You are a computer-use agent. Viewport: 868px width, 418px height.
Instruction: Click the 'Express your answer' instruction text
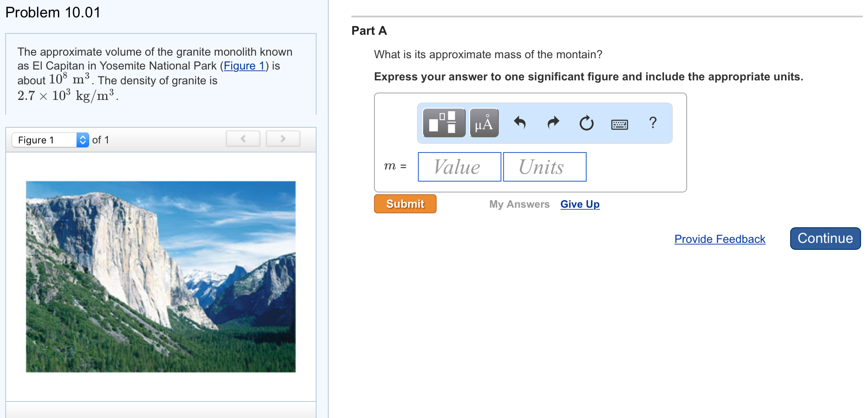[588, 76]
